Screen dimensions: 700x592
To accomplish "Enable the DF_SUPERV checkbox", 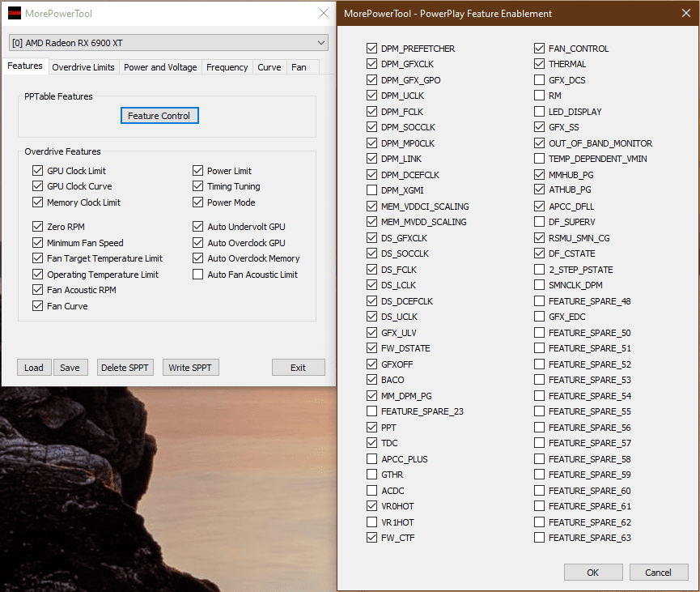I will [x=539, y=222].
